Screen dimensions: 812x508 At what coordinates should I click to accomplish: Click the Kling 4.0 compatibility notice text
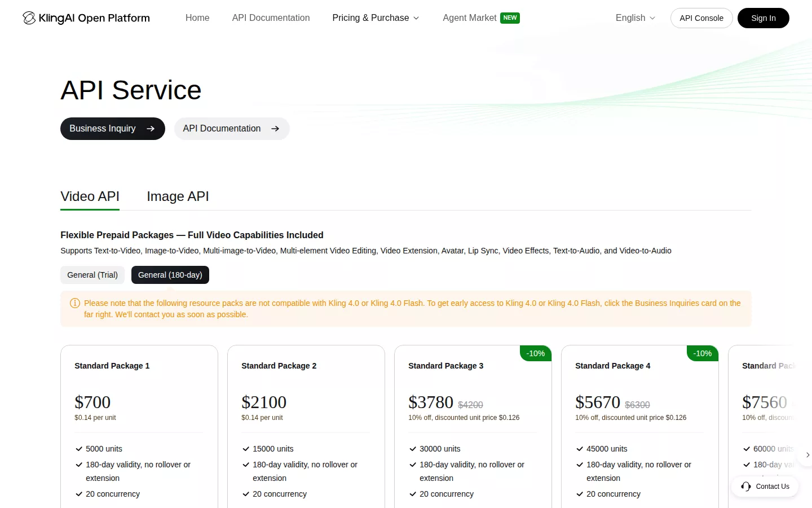[x=412, y=309]
